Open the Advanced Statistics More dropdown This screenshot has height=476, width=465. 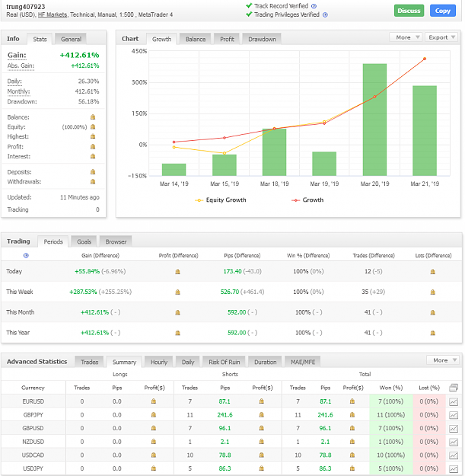(443, 360)
